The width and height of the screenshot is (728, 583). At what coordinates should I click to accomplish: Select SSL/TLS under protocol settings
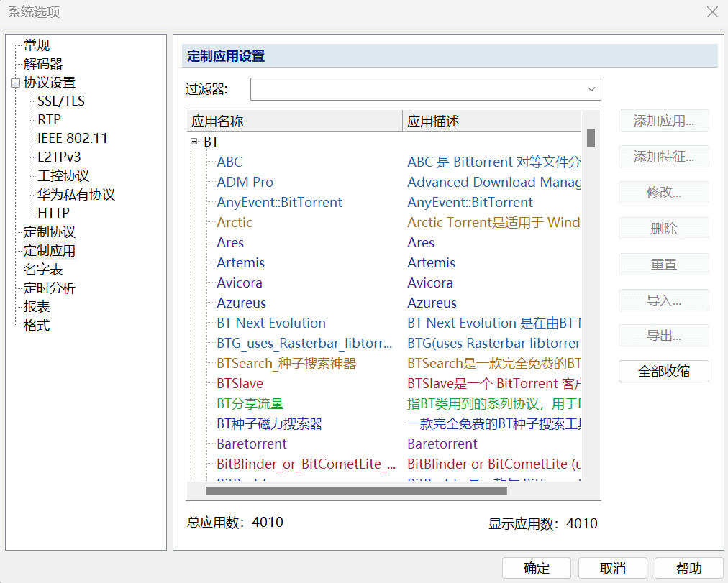(x=61, y=101)
